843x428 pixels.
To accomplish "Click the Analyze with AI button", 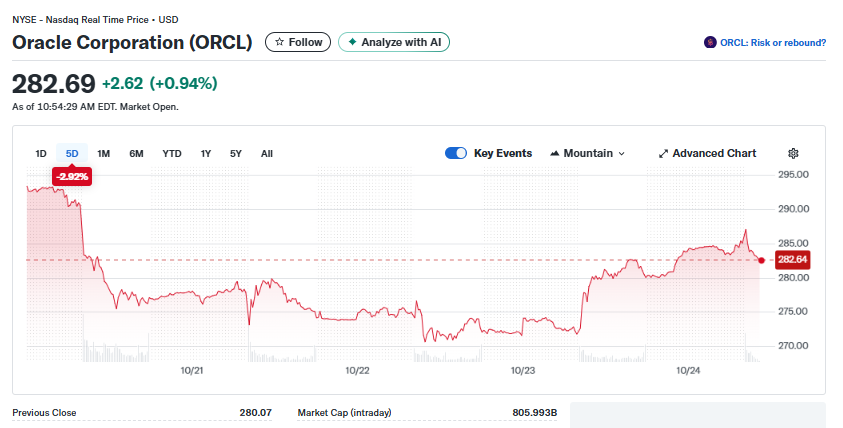I will point(395,42).
